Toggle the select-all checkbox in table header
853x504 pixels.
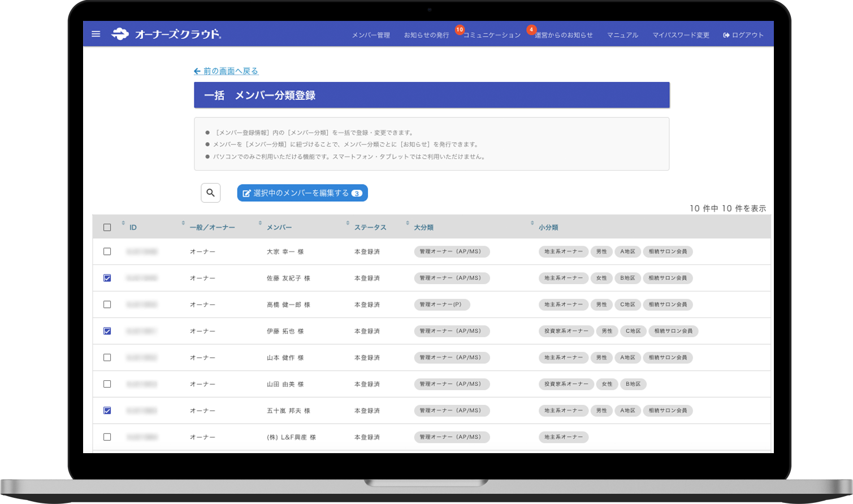pyautogui.click(x=107, y=227)
